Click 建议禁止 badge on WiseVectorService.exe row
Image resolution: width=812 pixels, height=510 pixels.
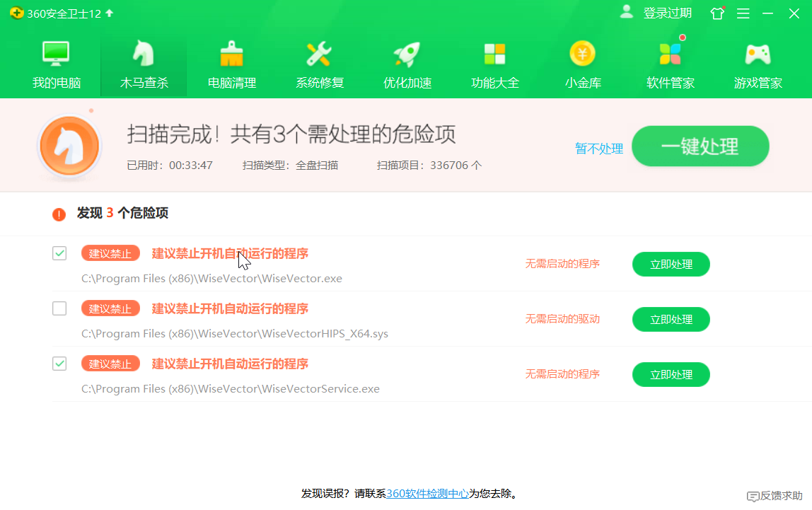[110, 364]
